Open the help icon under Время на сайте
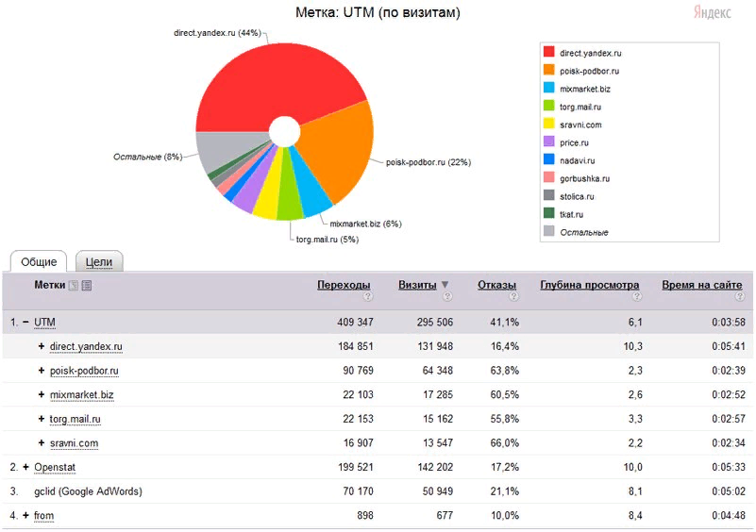This screenshot has height=532, width=756. click(x=740, y=296)
